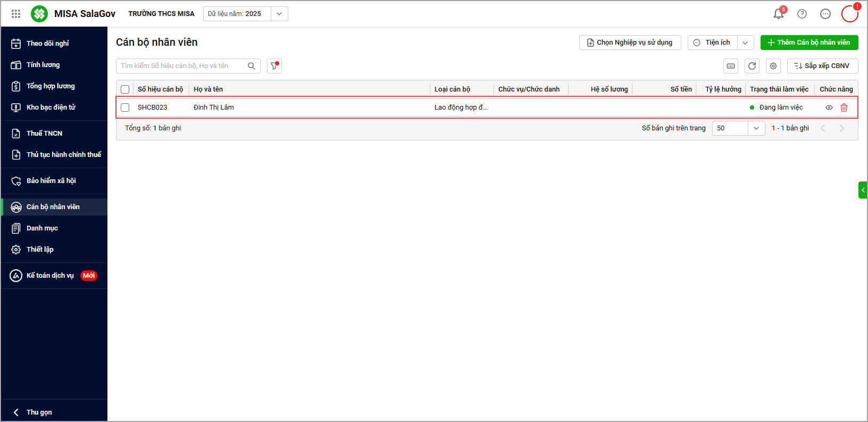The width and height of the screenshot is (868, 422).
Task: Delete employee Đinh Thị Lâm with trash icon
Action: (x=844, y=107)
